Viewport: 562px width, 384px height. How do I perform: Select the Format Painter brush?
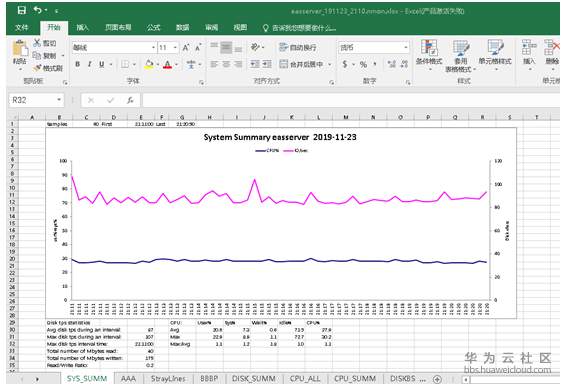[x=37, y=67]
